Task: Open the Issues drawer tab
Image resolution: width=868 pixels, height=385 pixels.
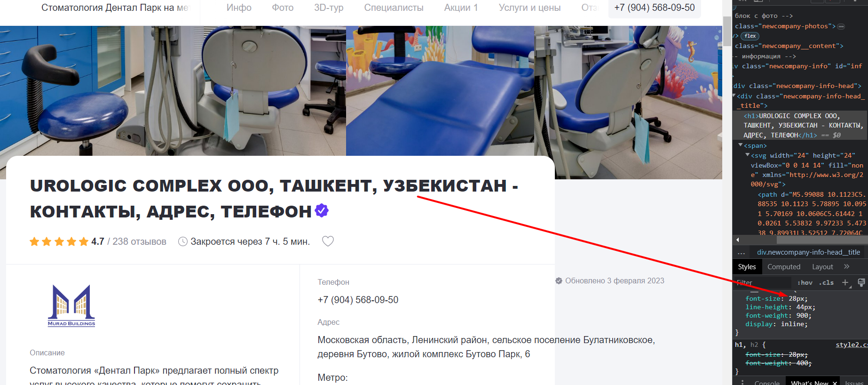Action: coord(854,383)
